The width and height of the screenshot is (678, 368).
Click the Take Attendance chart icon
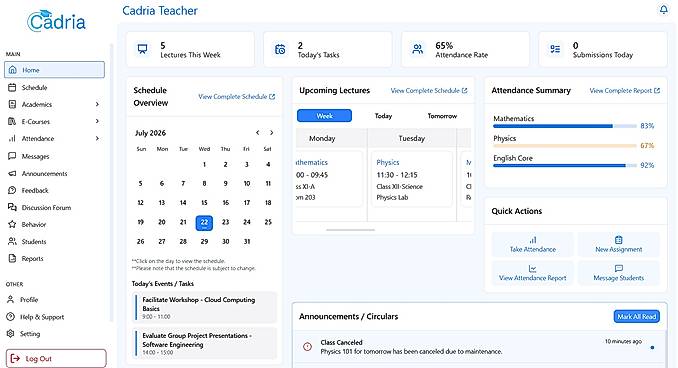[533, 240]
